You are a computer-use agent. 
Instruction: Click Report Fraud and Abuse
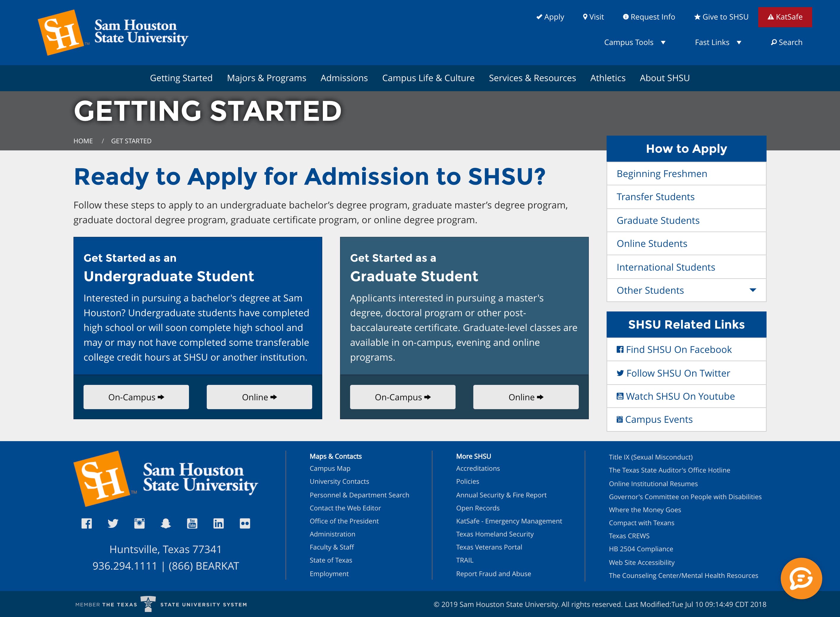(x=494, y=574)
